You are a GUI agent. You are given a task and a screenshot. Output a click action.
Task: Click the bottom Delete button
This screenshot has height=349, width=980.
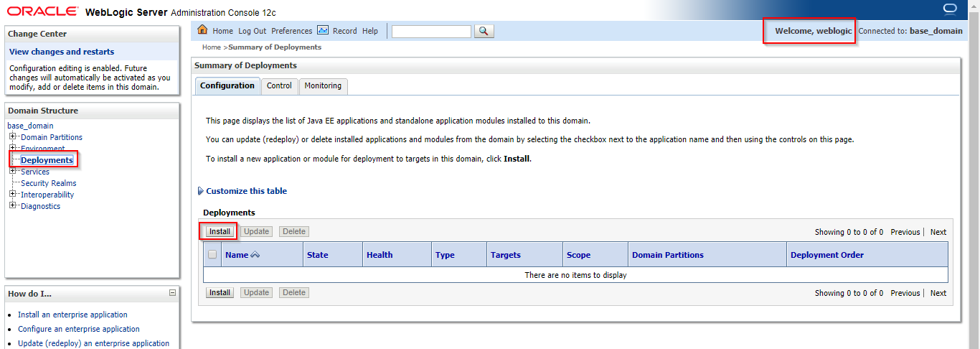(294, 292)
